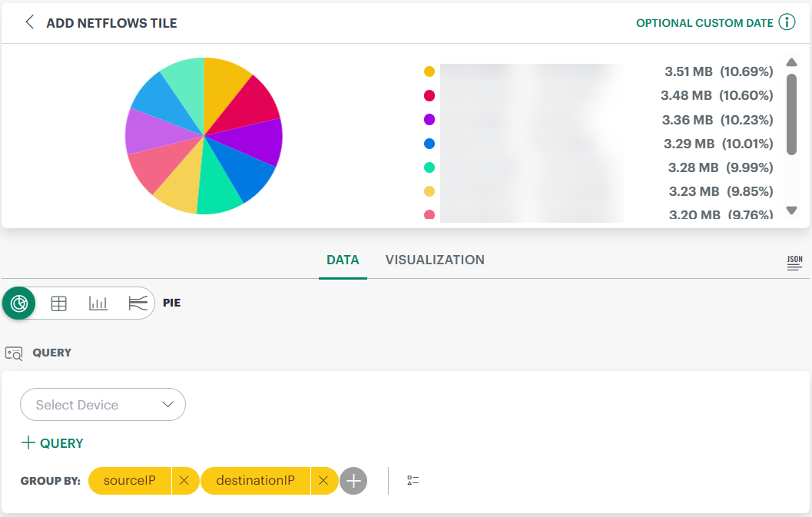The image size is (812, 517).
Task: Select the bar chart icon
Action: click(98, 303)
